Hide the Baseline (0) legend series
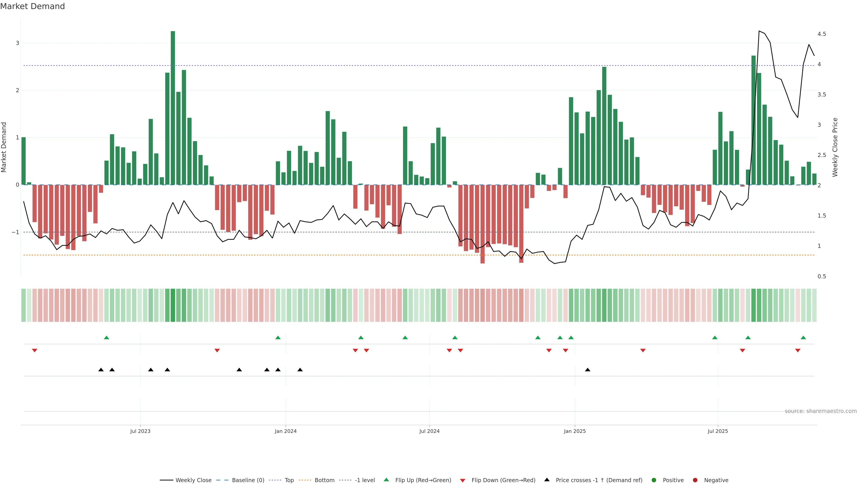 [248, 480]
